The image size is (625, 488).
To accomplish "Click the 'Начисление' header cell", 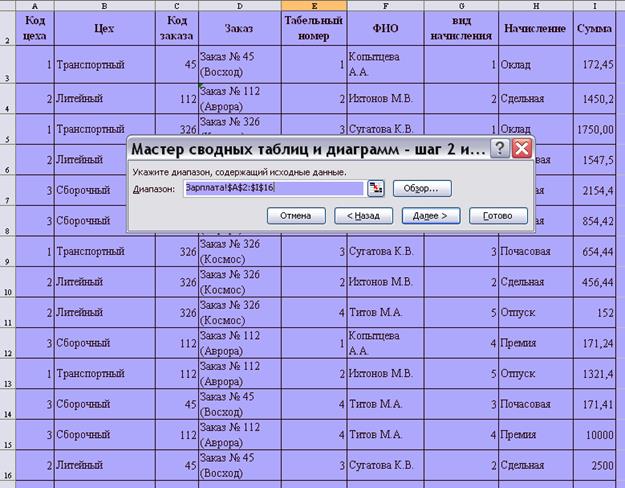I will 536,28.
